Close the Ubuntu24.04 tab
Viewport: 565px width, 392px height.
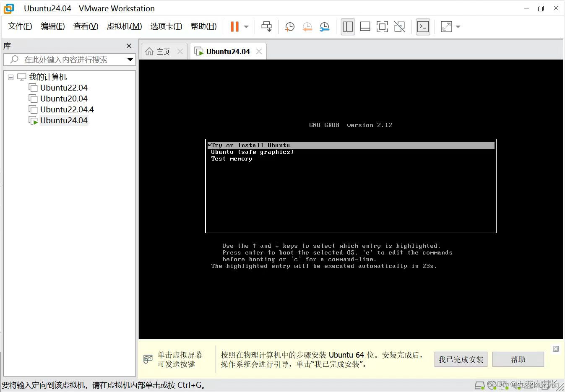click(259, 51)
